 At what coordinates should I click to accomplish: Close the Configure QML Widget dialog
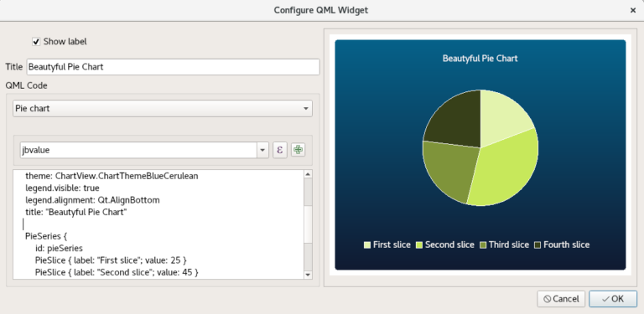(633, 10)
